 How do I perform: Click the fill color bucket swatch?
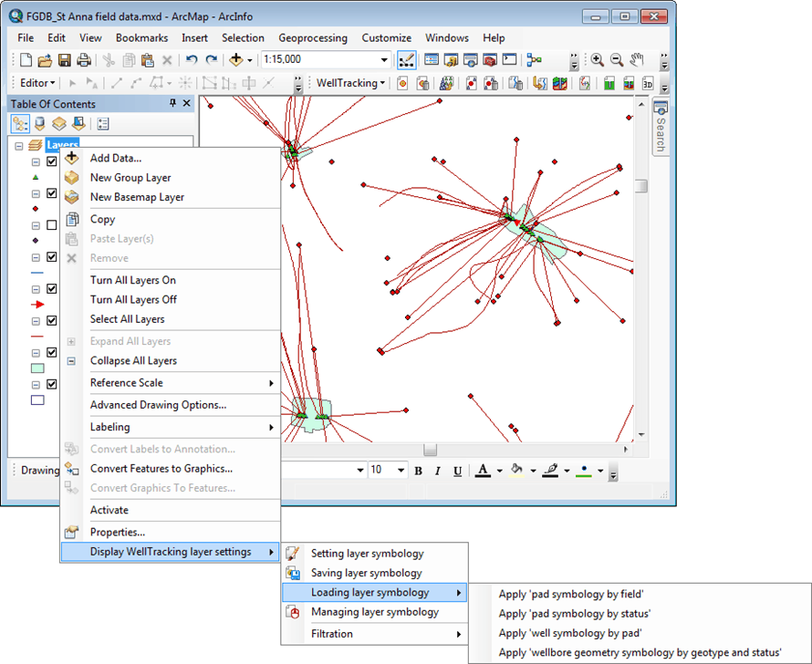click(516, 471)
